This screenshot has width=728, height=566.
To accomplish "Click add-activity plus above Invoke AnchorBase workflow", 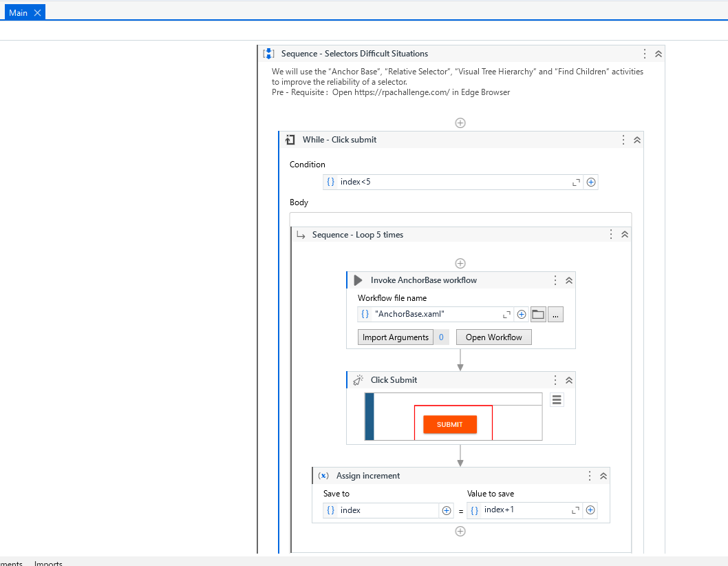I will point(460,262).
